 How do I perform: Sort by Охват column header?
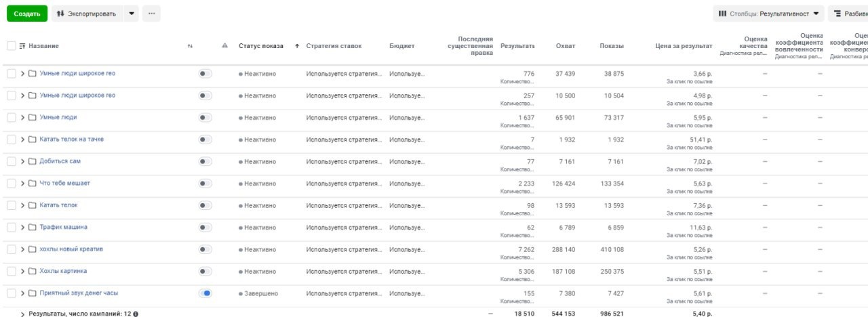(x=566, y=46)
